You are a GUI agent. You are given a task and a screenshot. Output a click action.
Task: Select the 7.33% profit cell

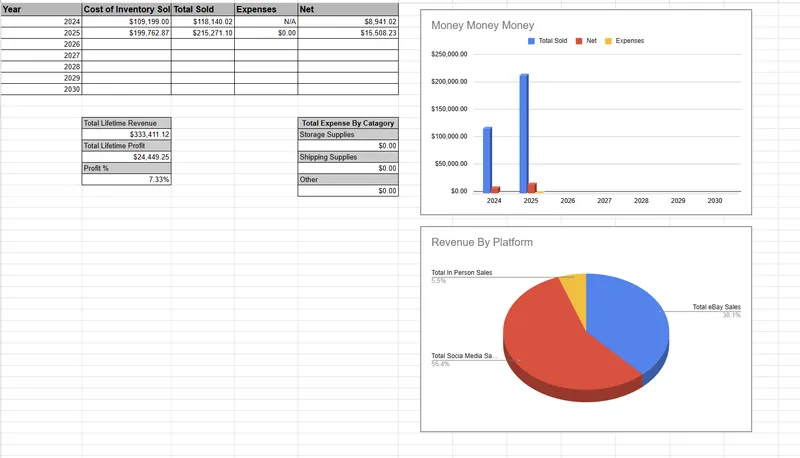click(127, 179)
